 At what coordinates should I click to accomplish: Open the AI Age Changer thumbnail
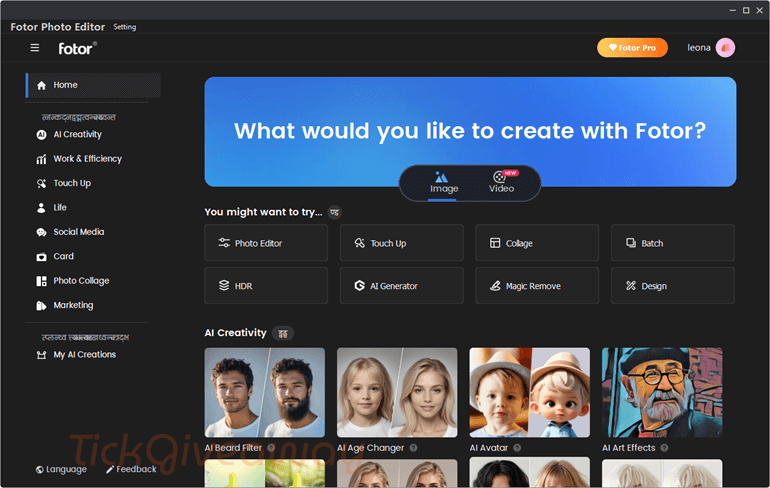pos(397,392)
